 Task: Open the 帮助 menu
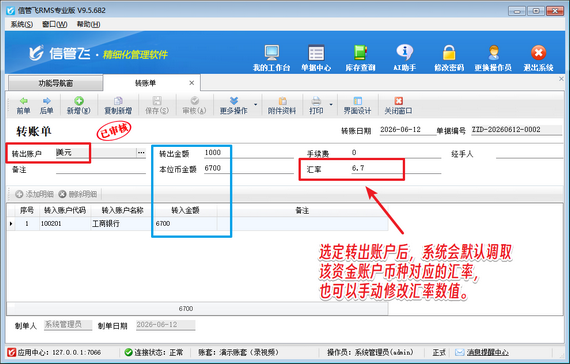coord(88,24)
